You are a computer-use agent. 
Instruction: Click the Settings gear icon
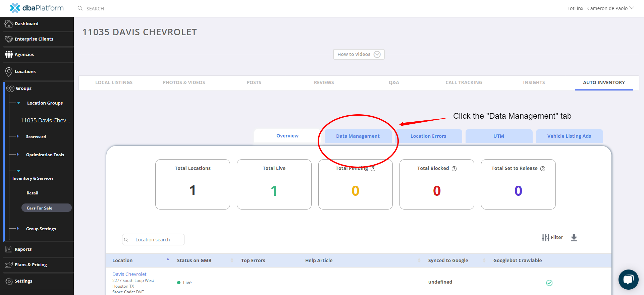(9, 281)
